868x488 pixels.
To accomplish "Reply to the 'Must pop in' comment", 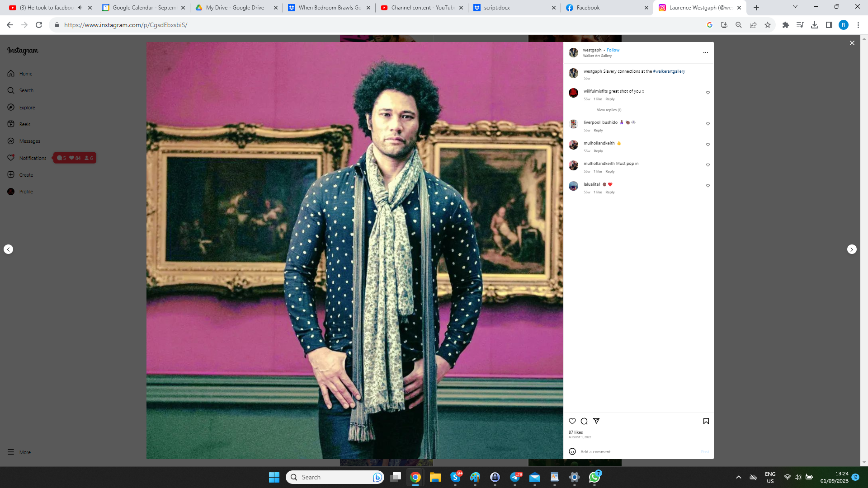I will tap(610, 172).
